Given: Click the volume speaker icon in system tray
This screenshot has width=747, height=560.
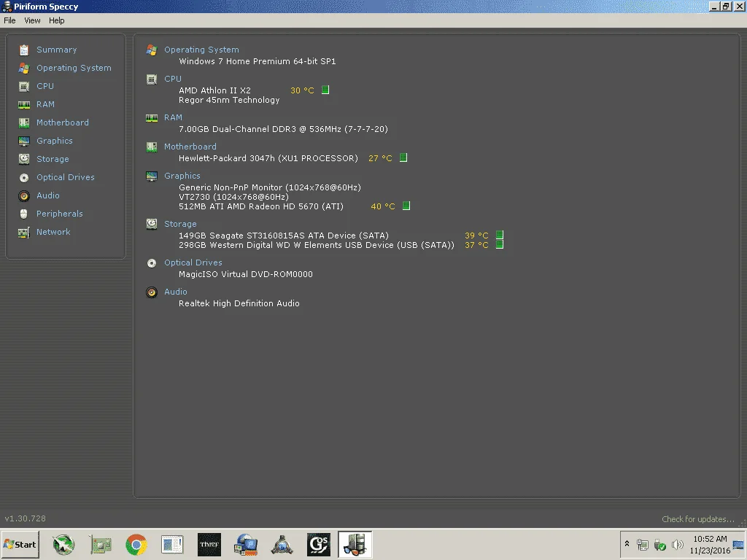Looking at the screenshot, I should point(677,544).
